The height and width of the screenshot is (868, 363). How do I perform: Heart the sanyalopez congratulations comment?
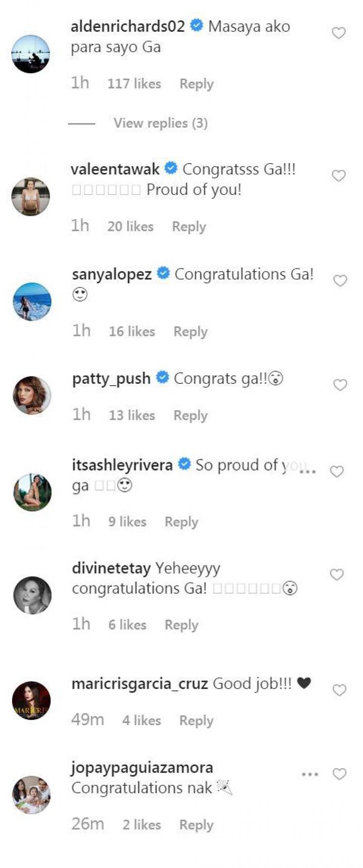tap(340, 281)
